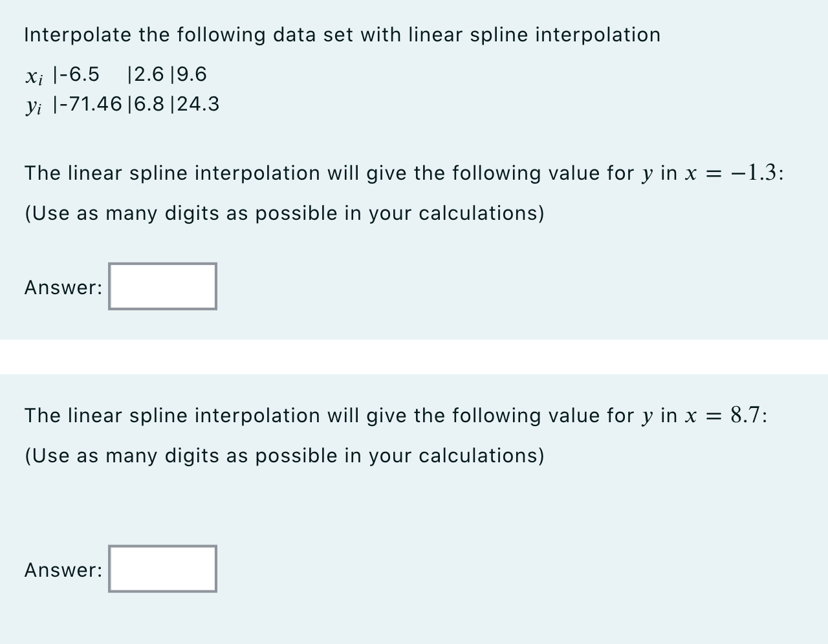Click the second 'Answer:' label

tap(63, 570)
